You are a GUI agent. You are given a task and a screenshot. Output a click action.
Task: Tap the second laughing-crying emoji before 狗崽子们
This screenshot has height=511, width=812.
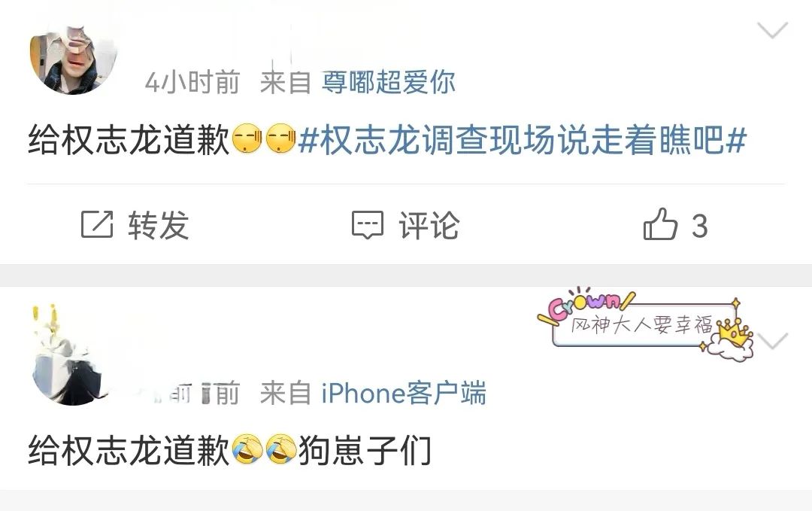tap(280, 449)
